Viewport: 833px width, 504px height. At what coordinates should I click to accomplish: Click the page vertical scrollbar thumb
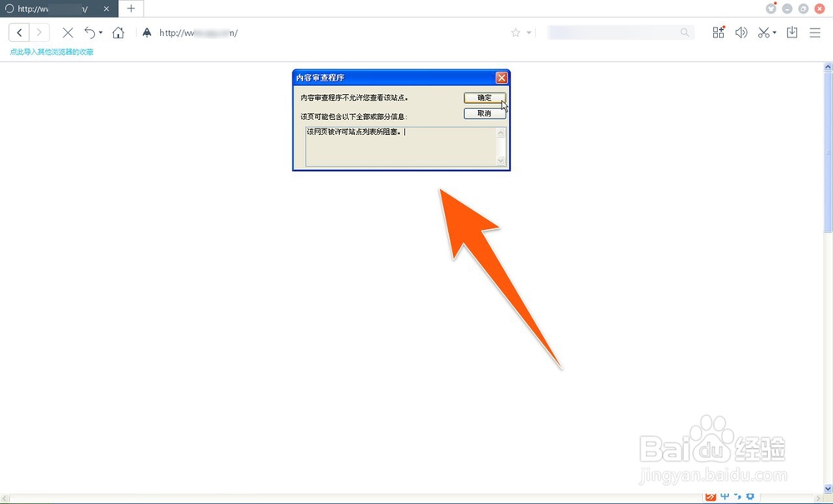coord(828,152)
